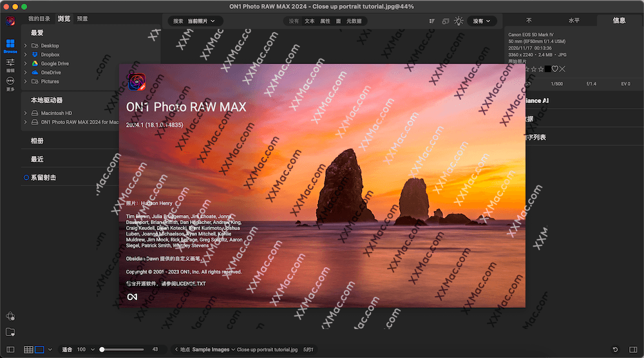Click the Pictures folder icon

[x=35, y=82]
